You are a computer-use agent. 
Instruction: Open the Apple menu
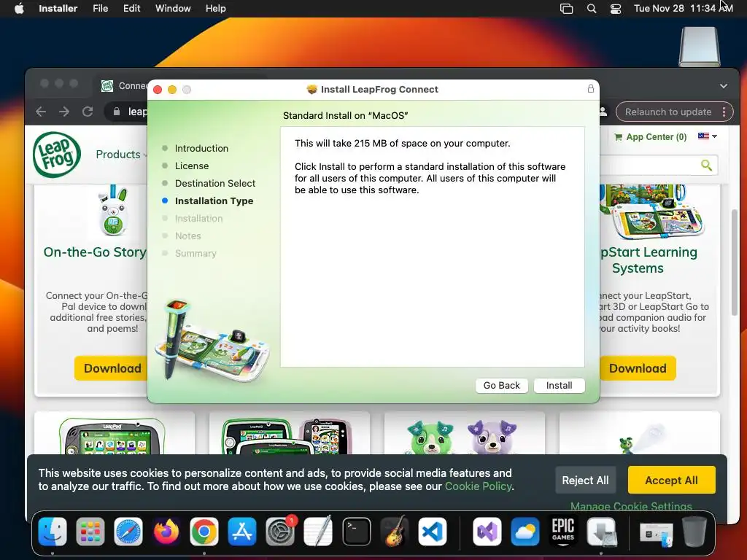19,8
